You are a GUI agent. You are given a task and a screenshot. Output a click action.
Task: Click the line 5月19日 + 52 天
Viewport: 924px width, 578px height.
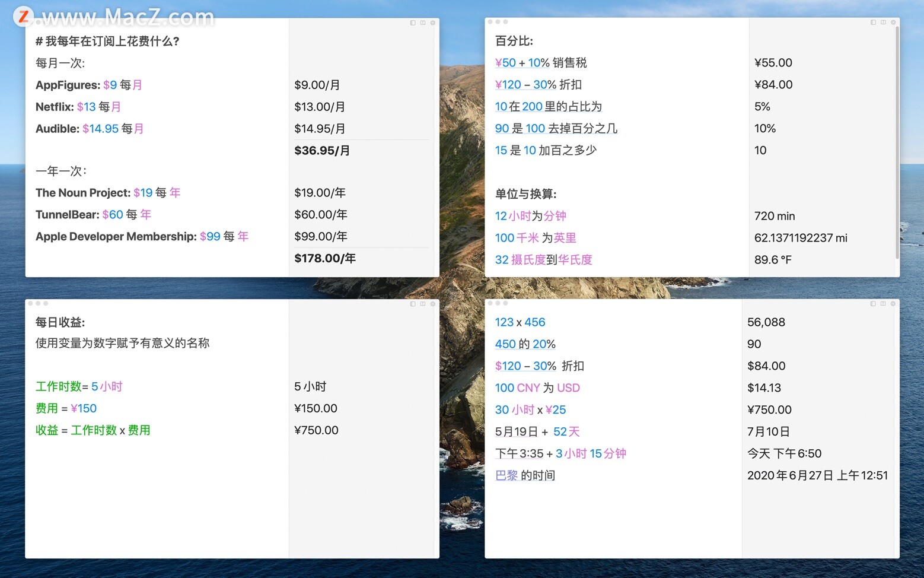pyautogui.click(x=537, y=432)
